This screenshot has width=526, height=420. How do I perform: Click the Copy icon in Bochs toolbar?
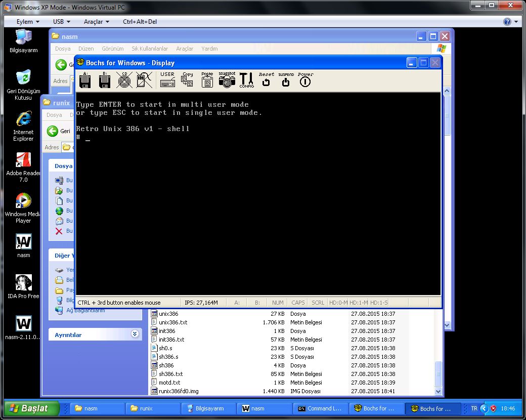187,80
